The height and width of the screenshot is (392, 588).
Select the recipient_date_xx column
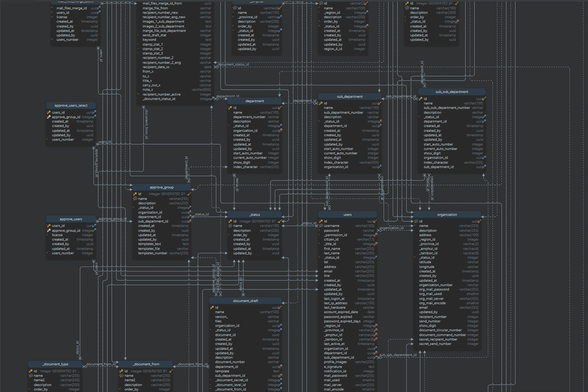pyautogui.click(x=175, y=67)
